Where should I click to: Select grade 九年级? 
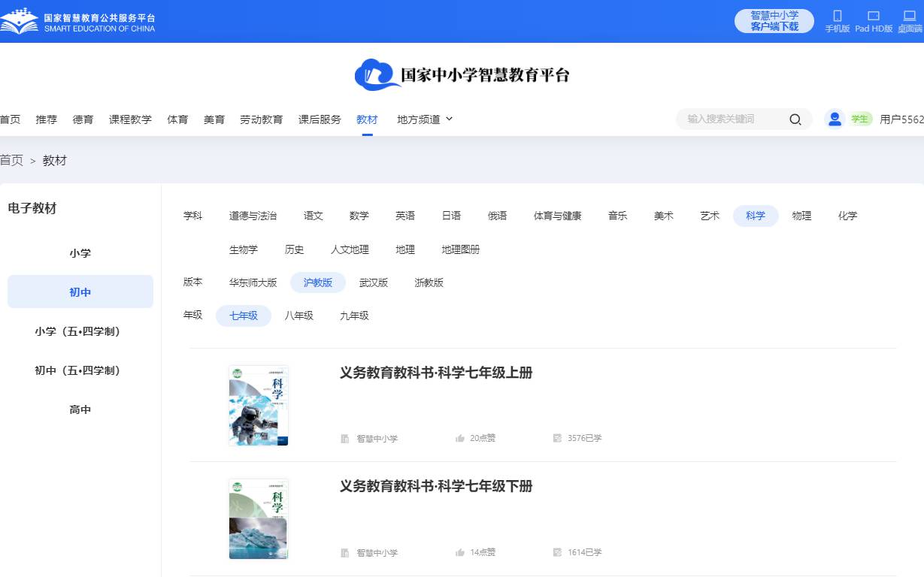coord(354,316)
